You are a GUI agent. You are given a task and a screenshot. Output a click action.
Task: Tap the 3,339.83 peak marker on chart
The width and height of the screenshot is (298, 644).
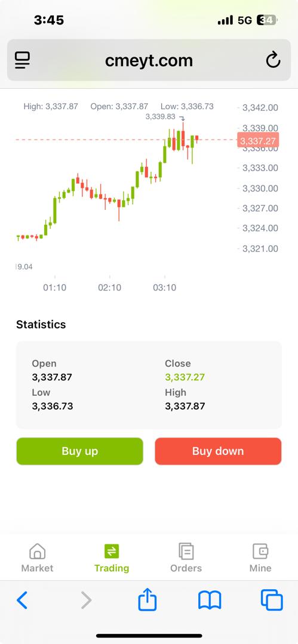tap(161, 117)
